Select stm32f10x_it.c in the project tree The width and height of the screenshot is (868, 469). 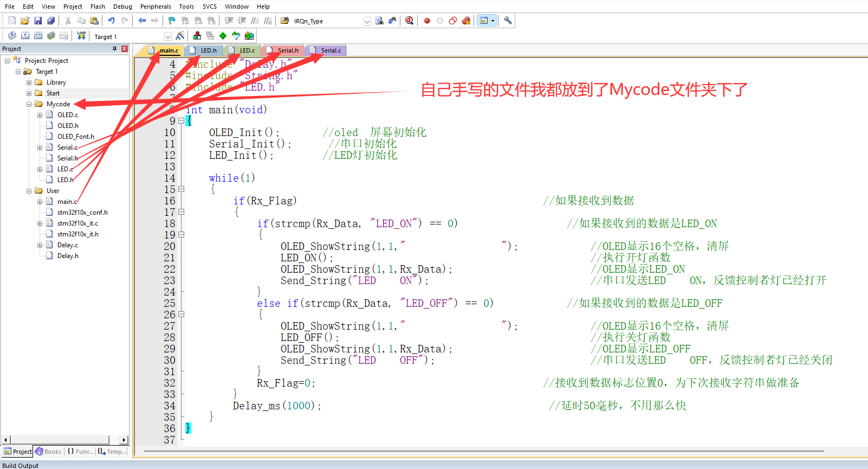click(77, 223)
